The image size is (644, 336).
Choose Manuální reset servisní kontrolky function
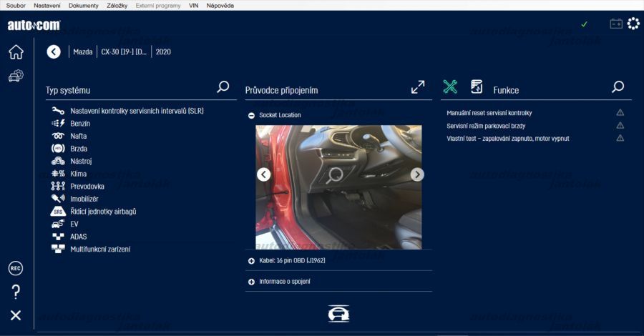[x=489, y=113]
